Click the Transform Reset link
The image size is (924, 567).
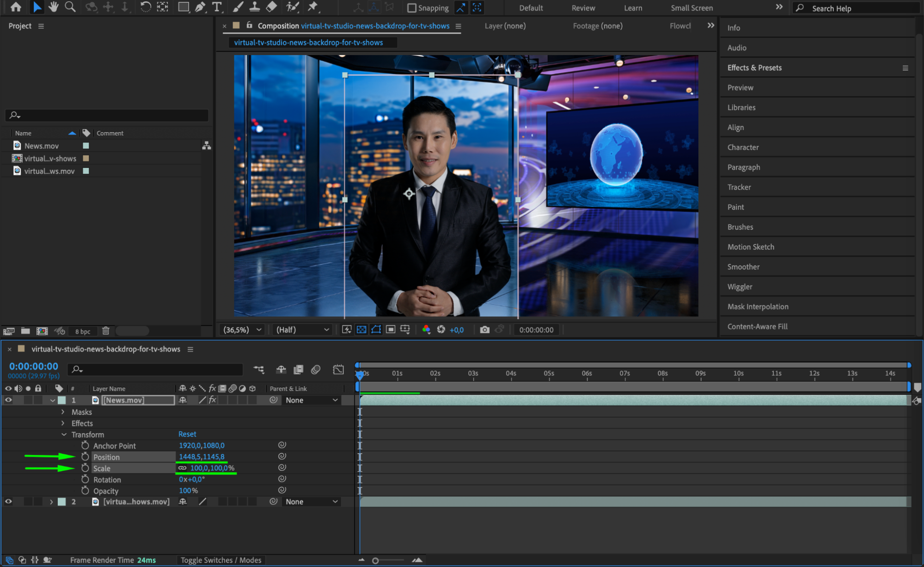[187, 434]
